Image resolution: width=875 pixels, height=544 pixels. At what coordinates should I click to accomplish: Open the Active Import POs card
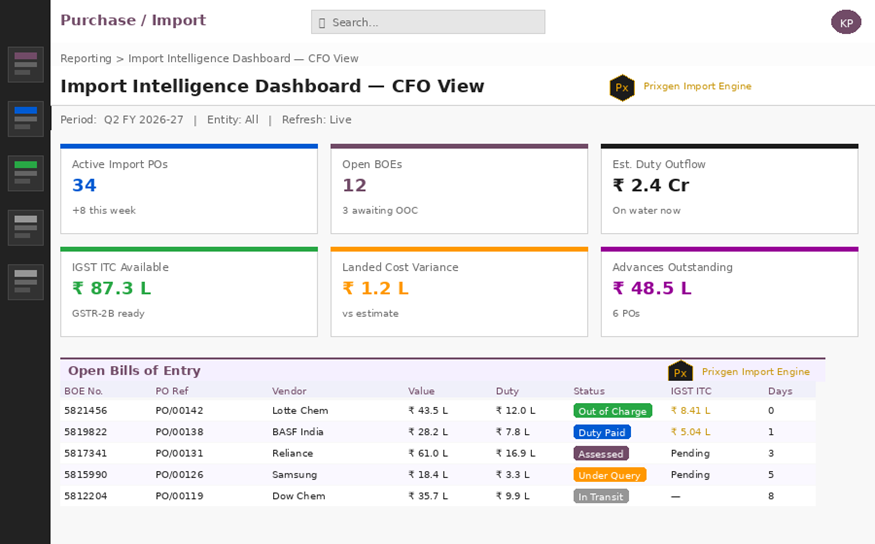(x=189, y=189)
